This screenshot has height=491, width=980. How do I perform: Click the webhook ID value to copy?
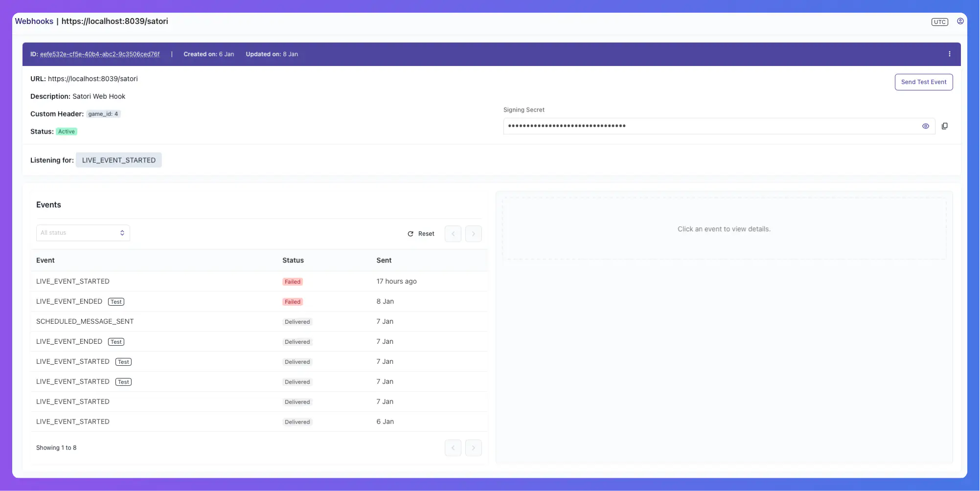pyautogui.click(x=100, y=54)
